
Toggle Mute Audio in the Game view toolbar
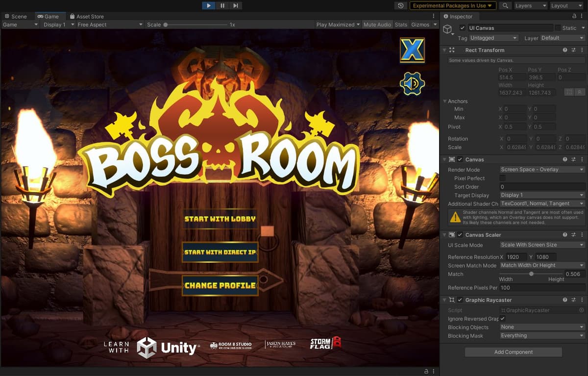click(377, 24)
